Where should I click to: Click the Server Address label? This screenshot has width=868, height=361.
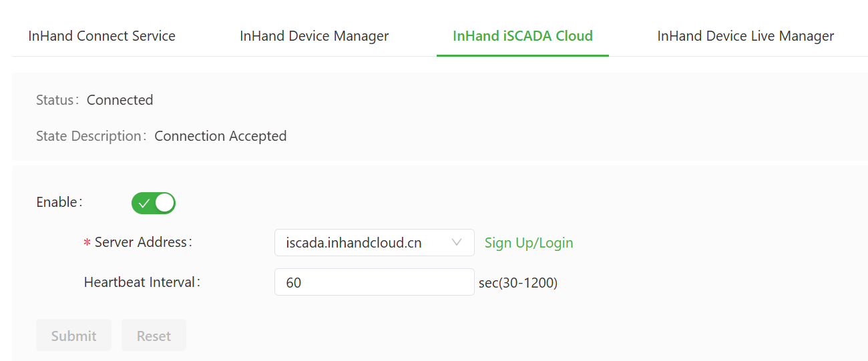(x=143, y=242)
